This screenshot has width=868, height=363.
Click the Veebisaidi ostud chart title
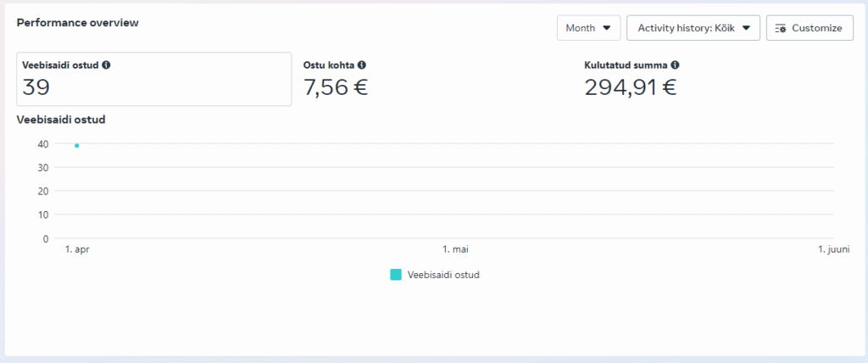tap(60, 120)
